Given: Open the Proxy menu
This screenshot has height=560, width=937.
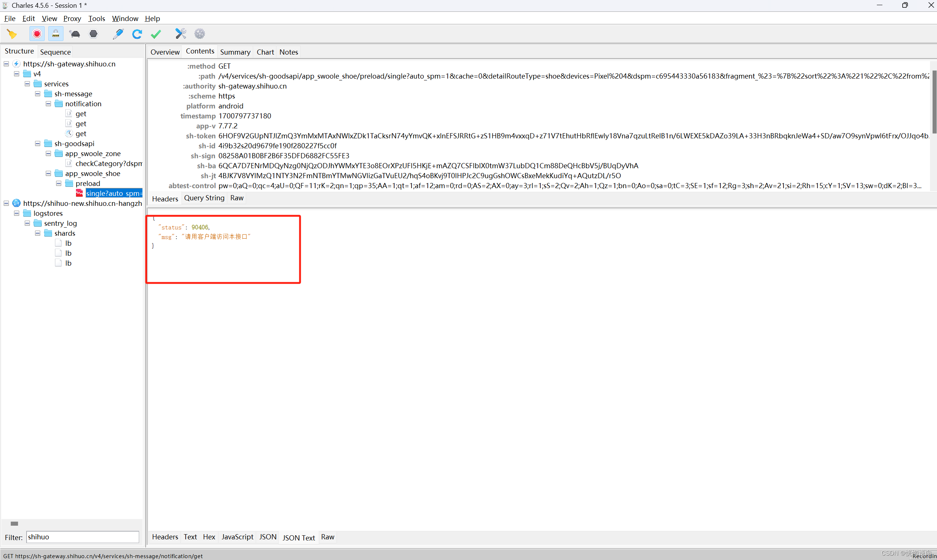Looking at the screenshot, I should click(72, 18).
